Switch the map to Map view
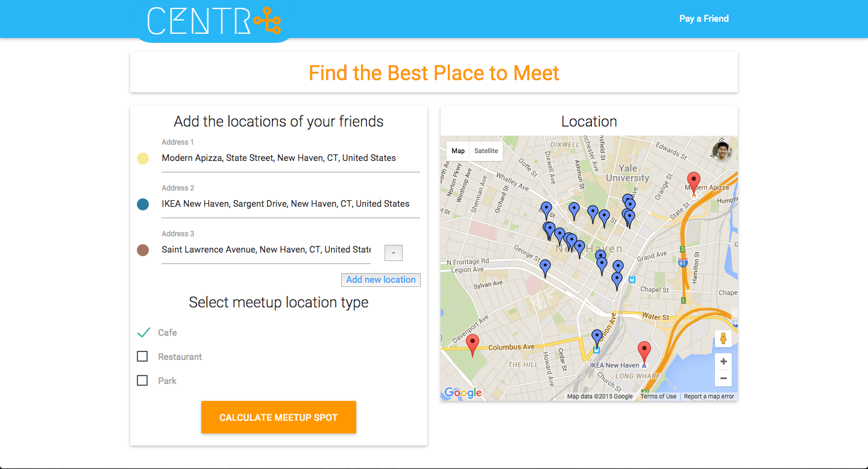The image size is (868, 469). 458,151
